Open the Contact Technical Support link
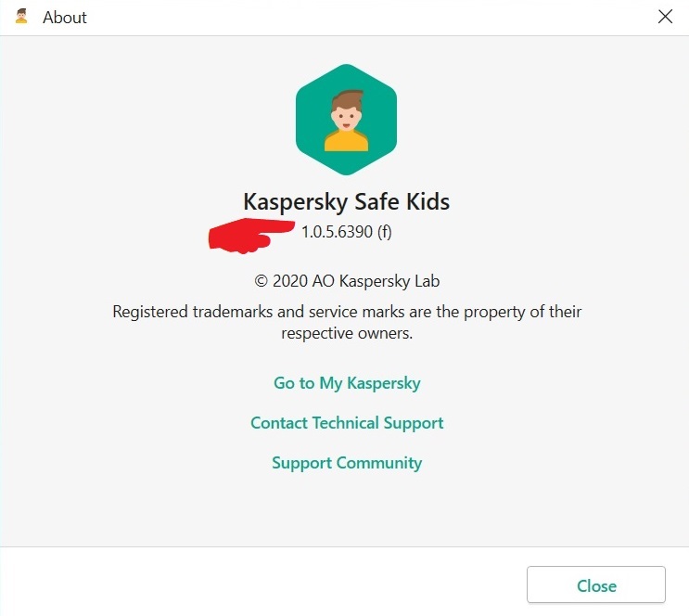The height and width of the screenshot is (616, 689). point(347,423)
